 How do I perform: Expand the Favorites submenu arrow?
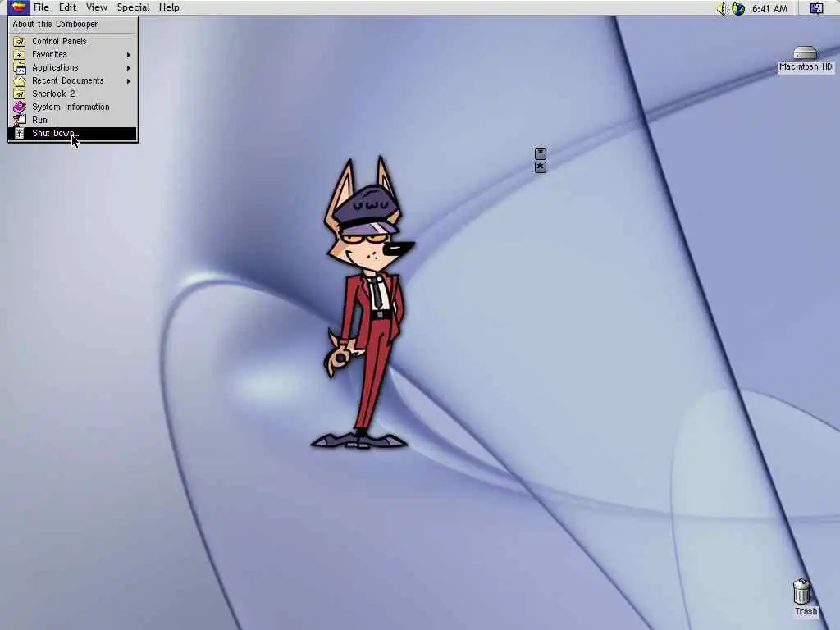[x=129, y=55]
